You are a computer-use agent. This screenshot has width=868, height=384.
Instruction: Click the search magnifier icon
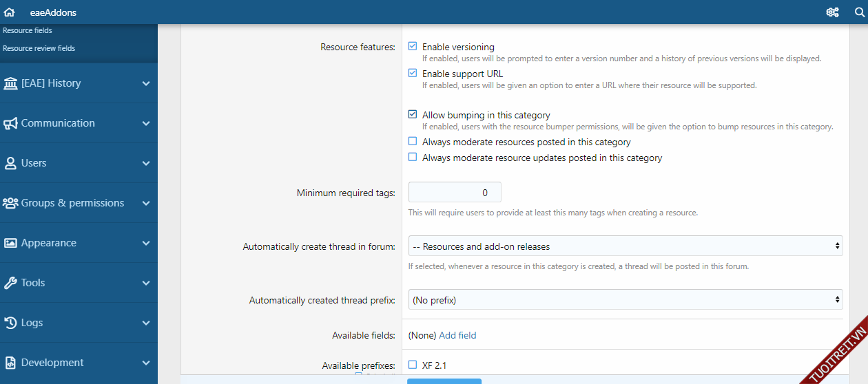pyautogui.click(x=859, y=12)
